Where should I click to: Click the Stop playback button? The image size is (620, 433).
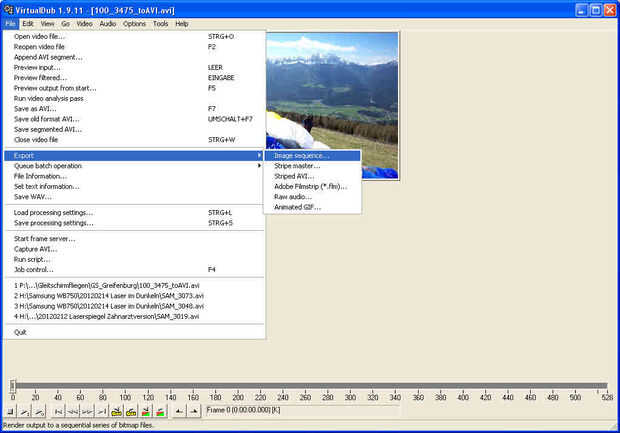pyautogui.click(x=10, y=412)
